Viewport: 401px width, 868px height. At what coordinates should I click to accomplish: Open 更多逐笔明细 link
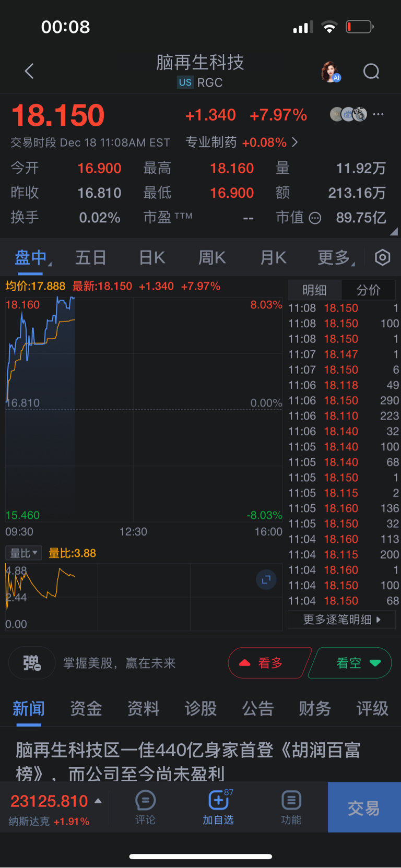tap(341, 620)
